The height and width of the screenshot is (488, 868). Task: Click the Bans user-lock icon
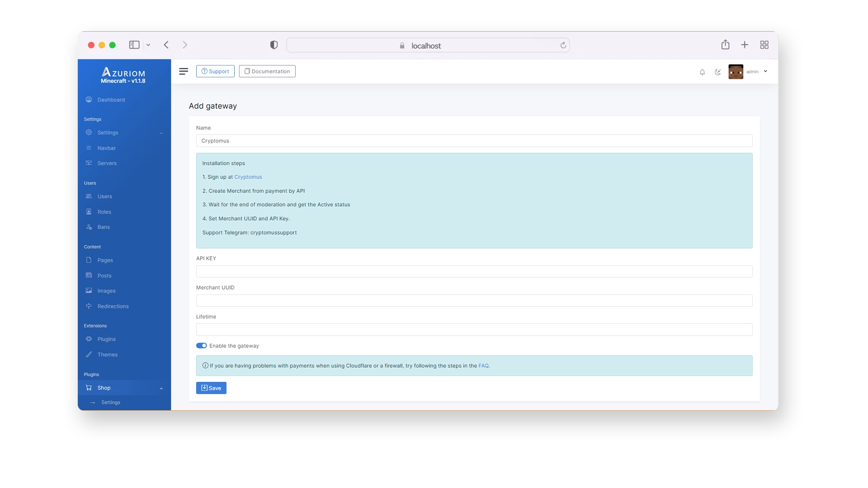coord(89,227)
